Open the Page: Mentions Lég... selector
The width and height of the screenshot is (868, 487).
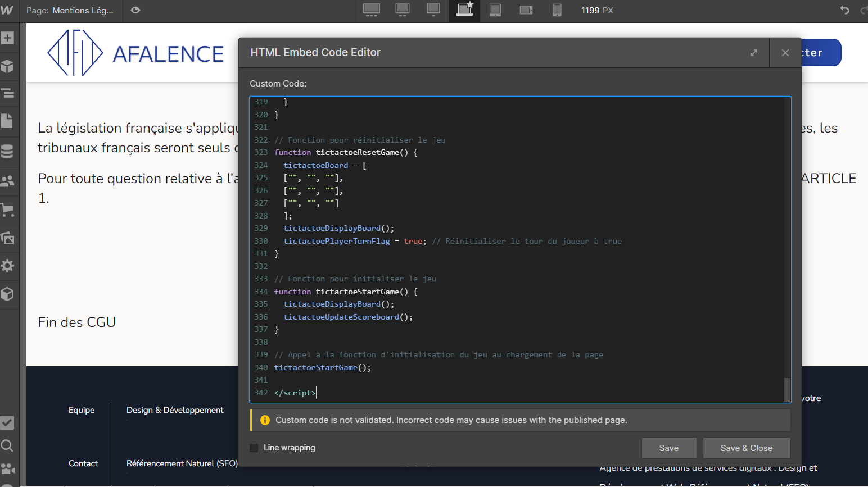pyautogui.click(x=70, y=10)
